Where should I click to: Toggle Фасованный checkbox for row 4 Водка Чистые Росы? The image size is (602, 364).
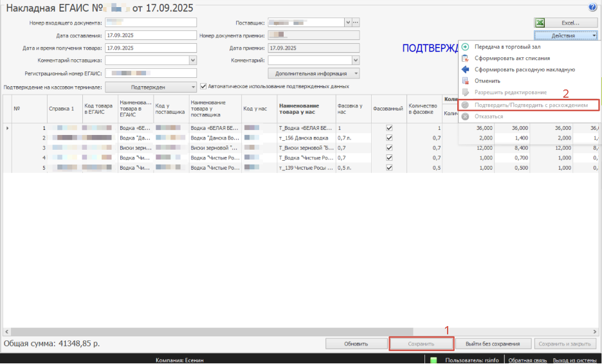[x=389, y=158]
